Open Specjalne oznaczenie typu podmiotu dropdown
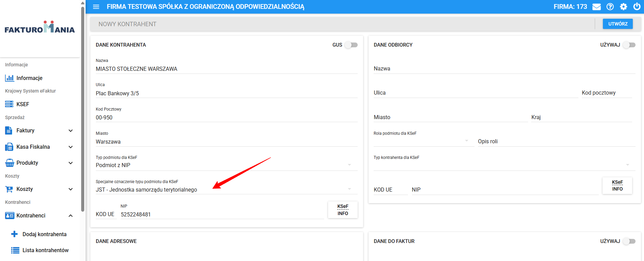Image resolution: width=644 pixels, height=261 pixels. [227, 190]
